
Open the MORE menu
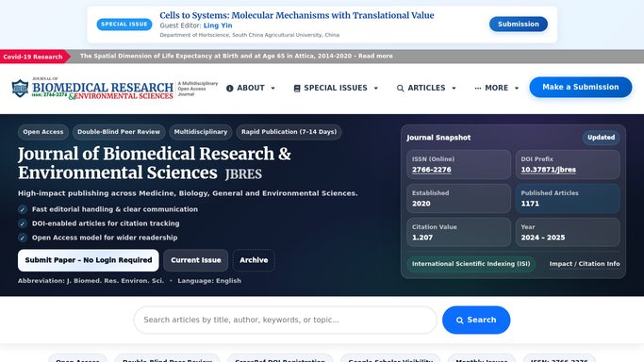[497, 88]
